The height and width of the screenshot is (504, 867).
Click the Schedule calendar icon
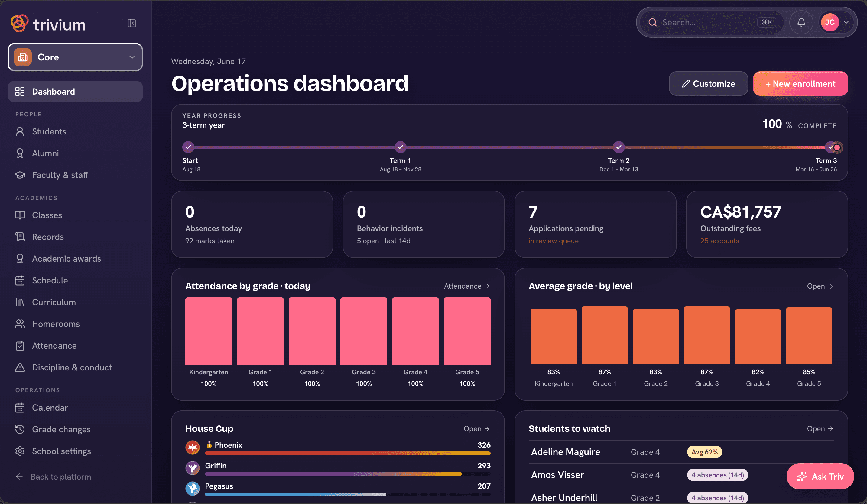coord(20,280)
